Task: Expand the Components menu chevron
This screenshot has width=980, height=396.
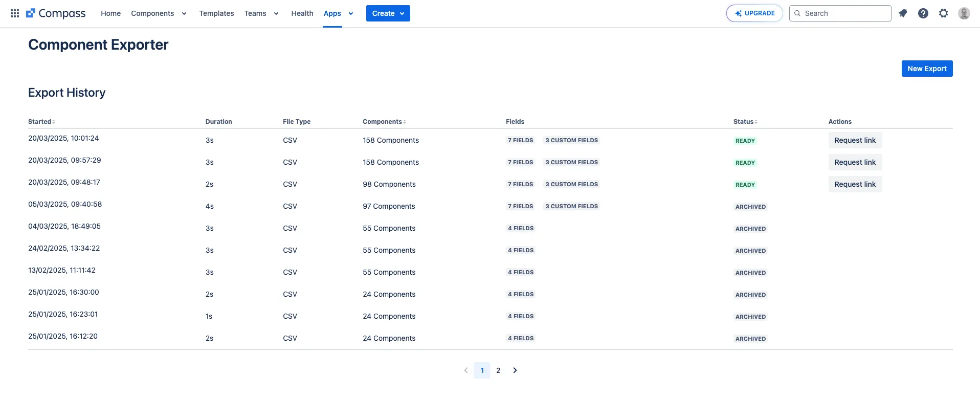Action: [184, 14]
